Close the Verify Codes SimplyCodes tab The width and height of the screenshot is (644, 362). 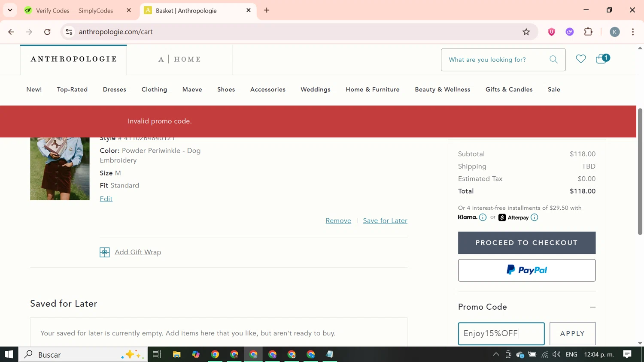tap(129, 10)
